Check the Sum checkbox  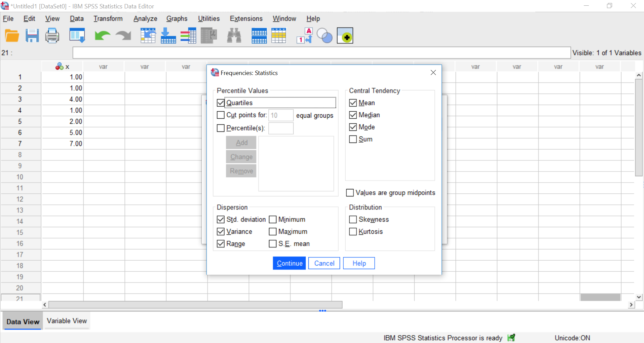click(x=353, y=139)
